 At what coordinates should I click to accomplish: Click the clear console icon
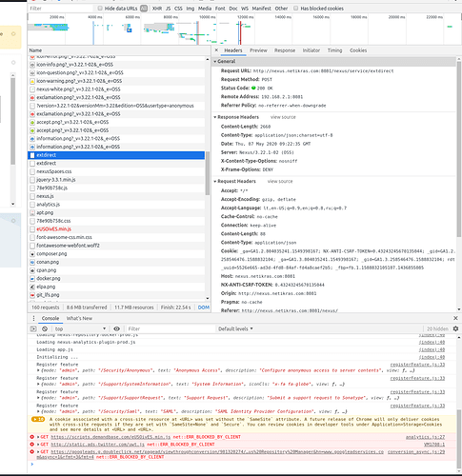[x=45, y=328]
